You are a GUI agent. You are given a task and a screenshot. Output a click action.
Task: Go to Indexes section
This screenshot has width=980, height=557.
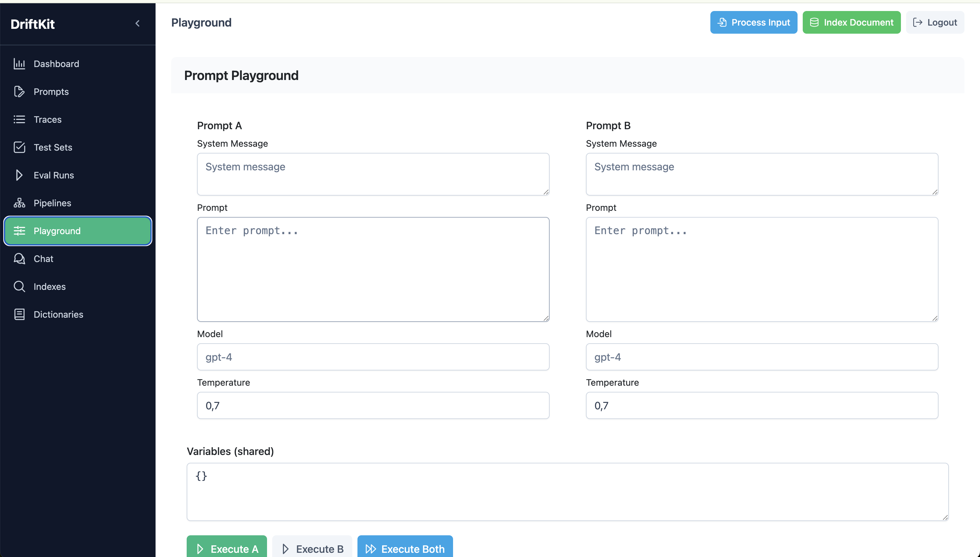coord(78,287)
